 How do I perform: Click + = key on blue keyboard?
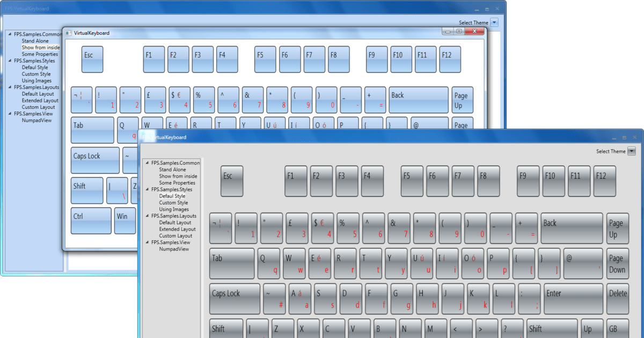[x=375, y=100]
